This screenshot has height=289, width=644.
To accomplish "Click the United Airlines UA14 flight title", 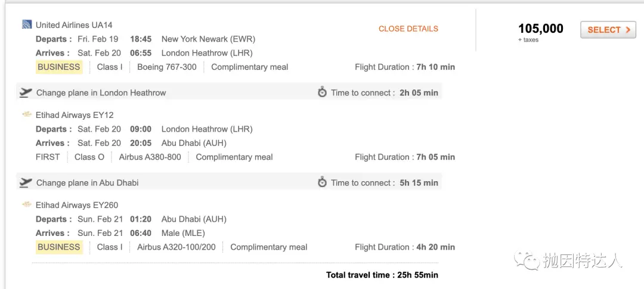I will pos(74,25).
